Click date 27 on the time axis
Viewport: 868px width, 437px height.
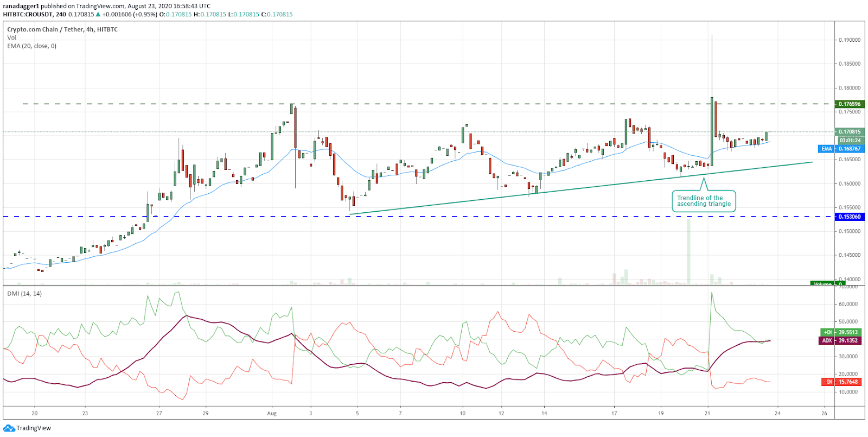[x=159, y=414]
